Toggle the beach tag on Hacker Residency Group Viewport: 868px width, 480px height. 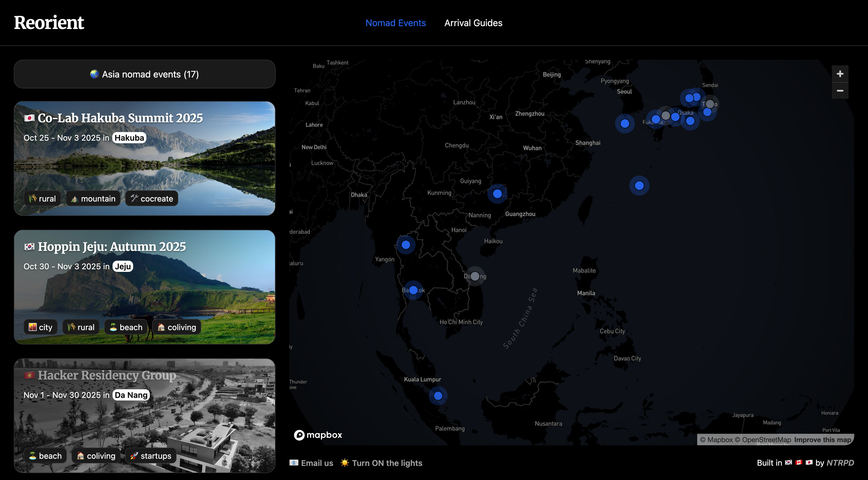click(45, 456)
